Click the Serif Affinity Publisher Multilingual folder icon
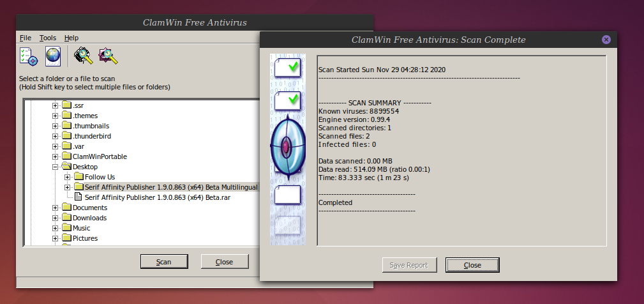Image resolution: width=644 pixels, height=304 pixels. 79,187
